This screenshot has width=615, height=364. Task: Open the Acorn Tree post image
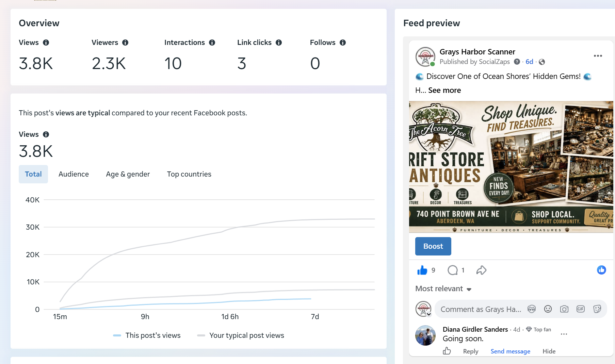[511, 167]
